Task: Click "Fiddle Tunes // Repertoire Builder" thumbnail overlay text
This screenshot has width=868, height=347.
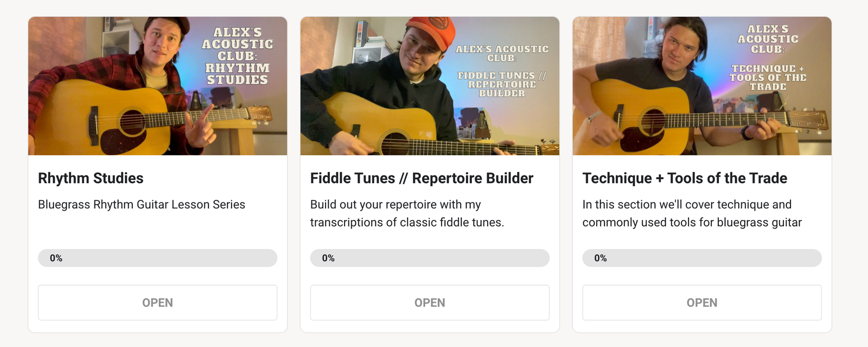Action: coord(502,84)
